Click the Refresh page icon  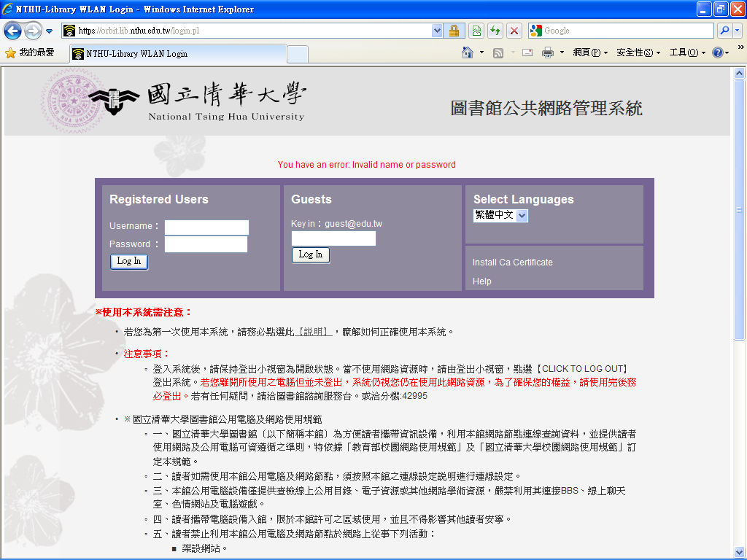[495, 31]
